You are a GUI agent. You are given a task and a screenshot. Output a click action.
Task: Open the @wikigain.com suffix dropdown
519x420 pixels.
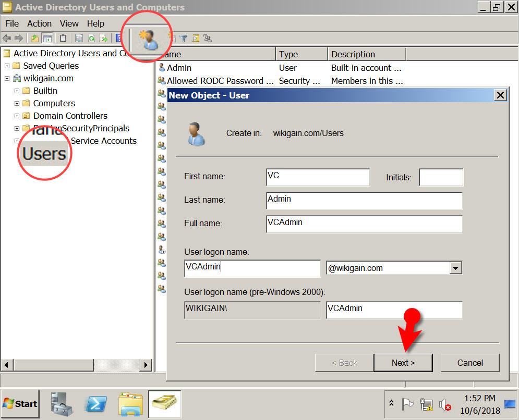pyautogui.click(x=456, y=268)
